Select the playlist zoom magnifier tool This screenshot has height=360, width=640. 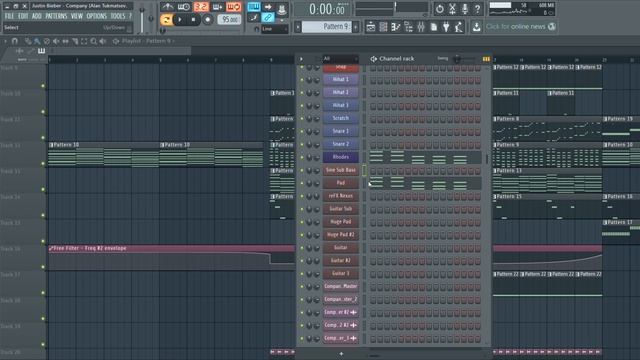(94, 41)
